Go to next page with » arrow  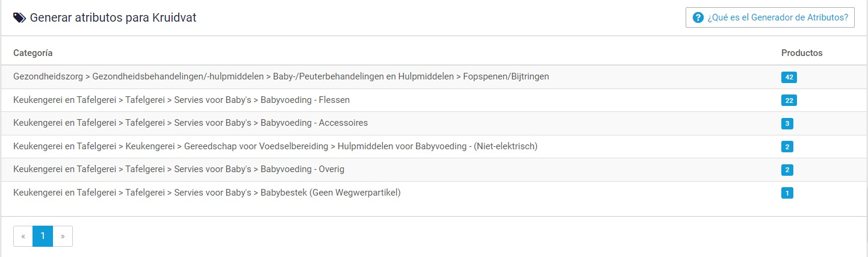pyautogui.click(x=63, y=236)
